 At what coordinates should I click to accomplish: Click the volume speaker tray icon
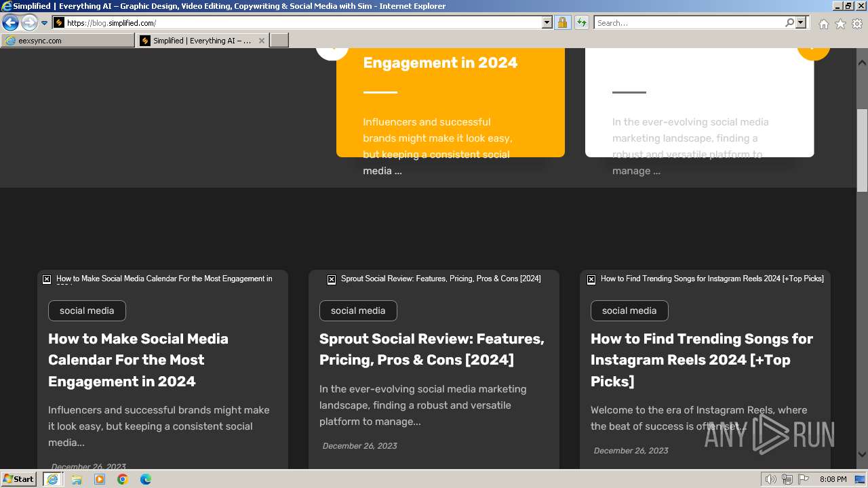click(x=771, y=480)
